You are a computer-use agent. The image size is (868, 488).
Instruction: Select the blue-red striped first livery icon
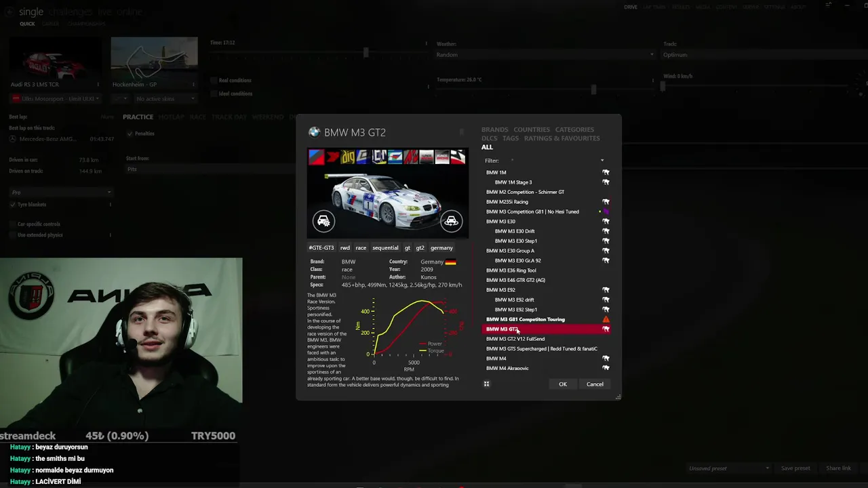tap(316, 157)
